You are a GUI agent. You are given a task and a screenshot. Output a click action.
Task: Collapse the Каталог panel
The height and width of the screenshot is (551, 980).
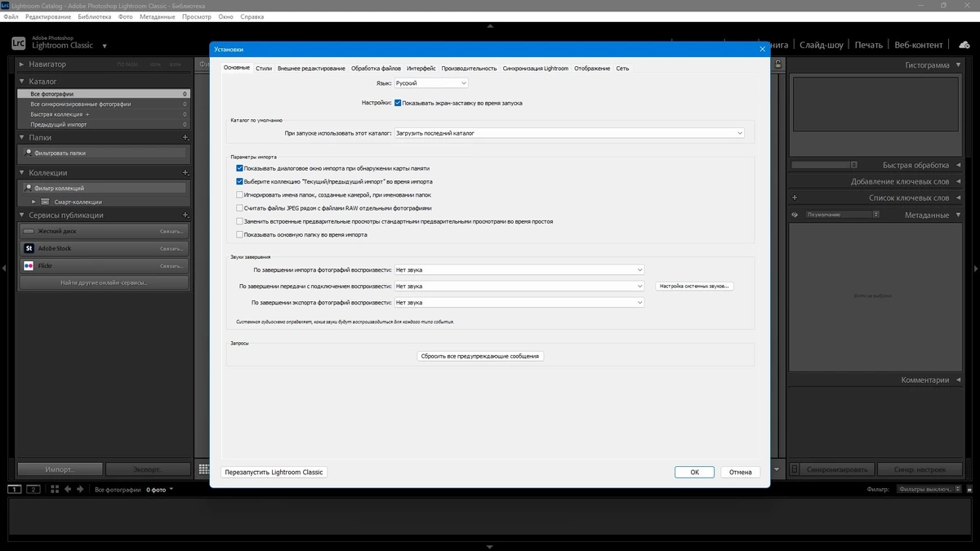22,82
